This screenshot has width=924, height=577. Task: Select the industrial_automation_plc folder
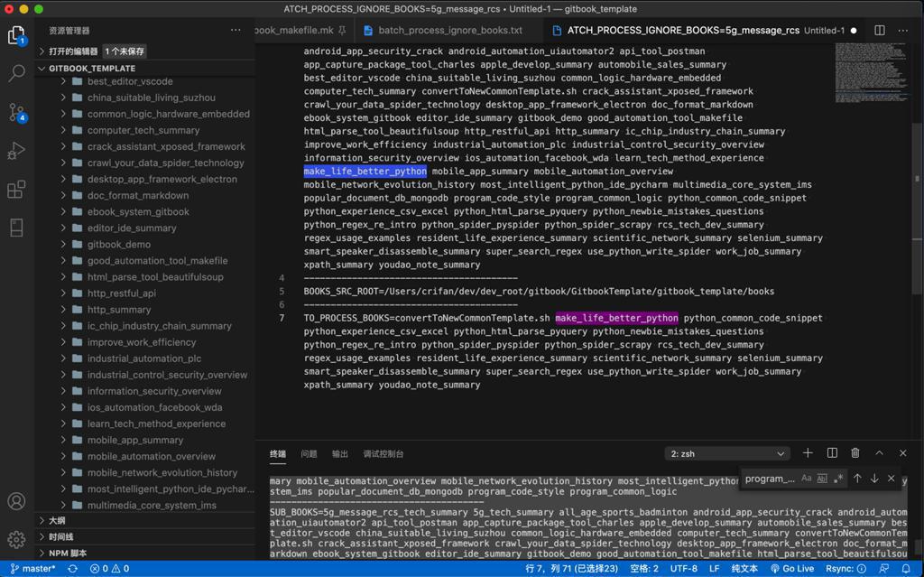pyautogui.click(x=143, y=358)
